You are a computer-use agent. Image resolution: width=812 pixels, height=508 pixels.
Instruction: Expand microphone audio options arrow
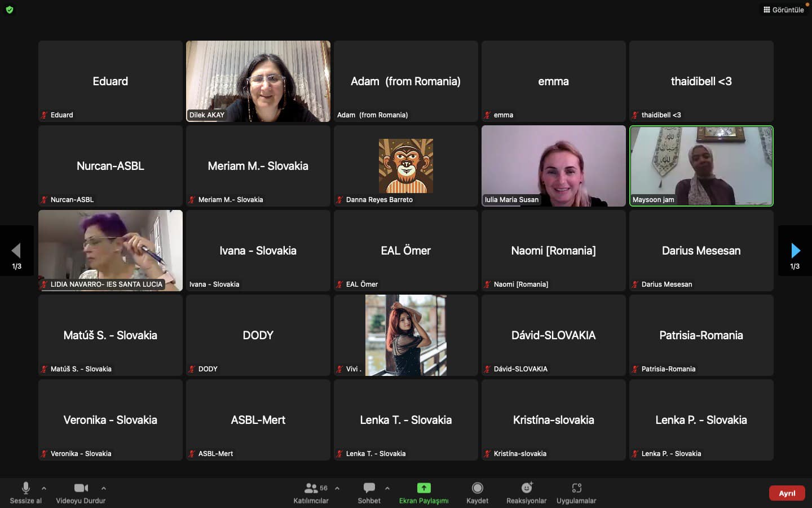(x=44, y=488)
